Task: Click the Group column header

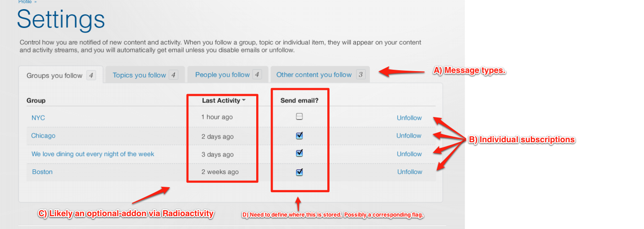Action: [x=36, y=101]
